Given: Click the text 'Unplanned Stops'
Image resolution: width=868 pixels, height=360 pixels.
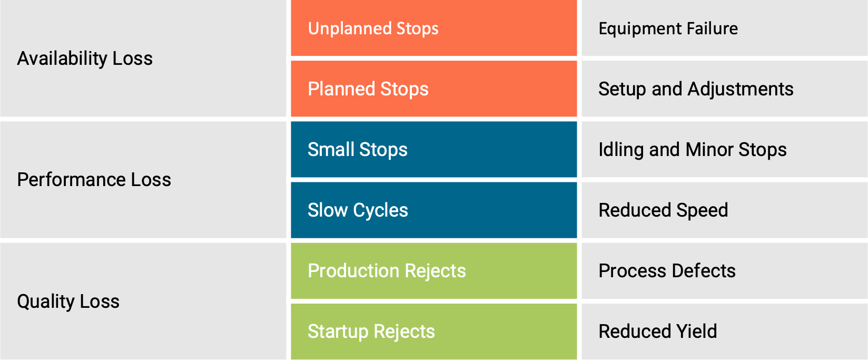Looking at the screenshot, I should 373,28.
